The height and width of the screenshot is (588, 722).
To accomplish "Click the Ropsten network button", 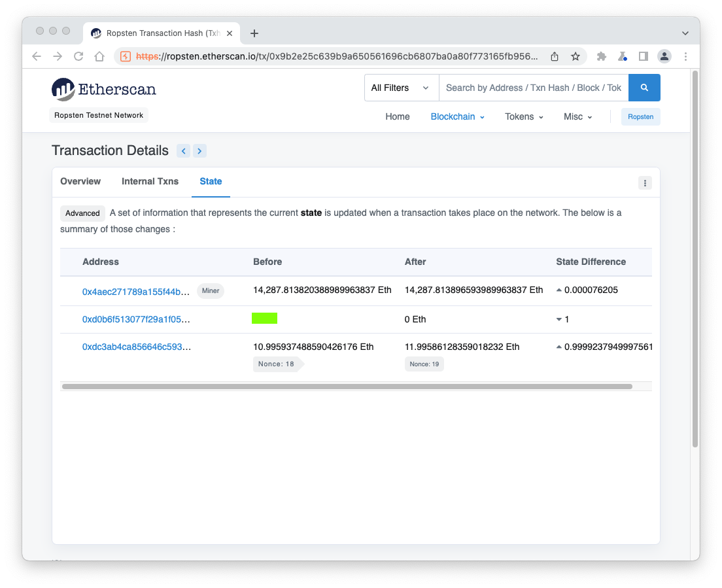I will [640, 116].
